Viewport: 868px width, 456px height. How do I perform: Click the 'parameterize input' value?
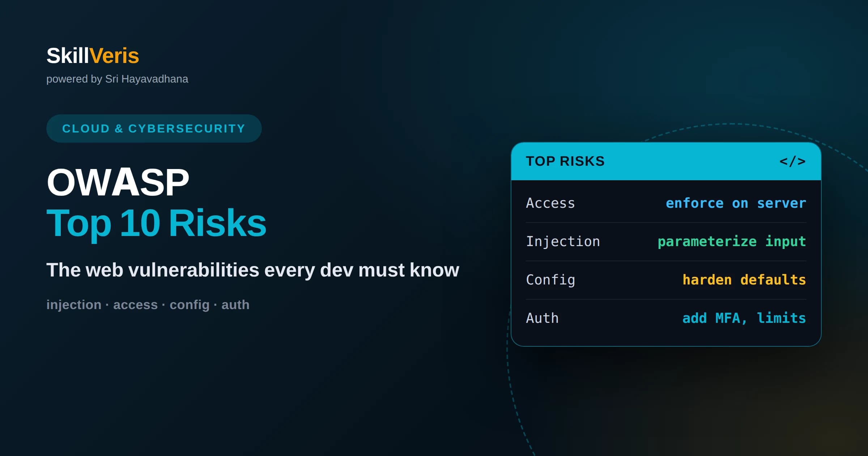point(732,241)
